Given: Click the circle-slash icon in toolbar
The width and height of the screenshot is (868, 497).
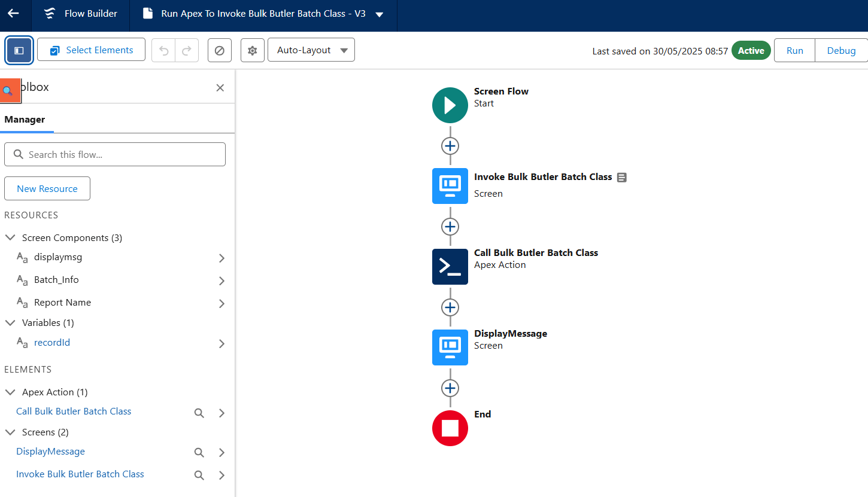Looking at the screenshot, I should point(220,50).
